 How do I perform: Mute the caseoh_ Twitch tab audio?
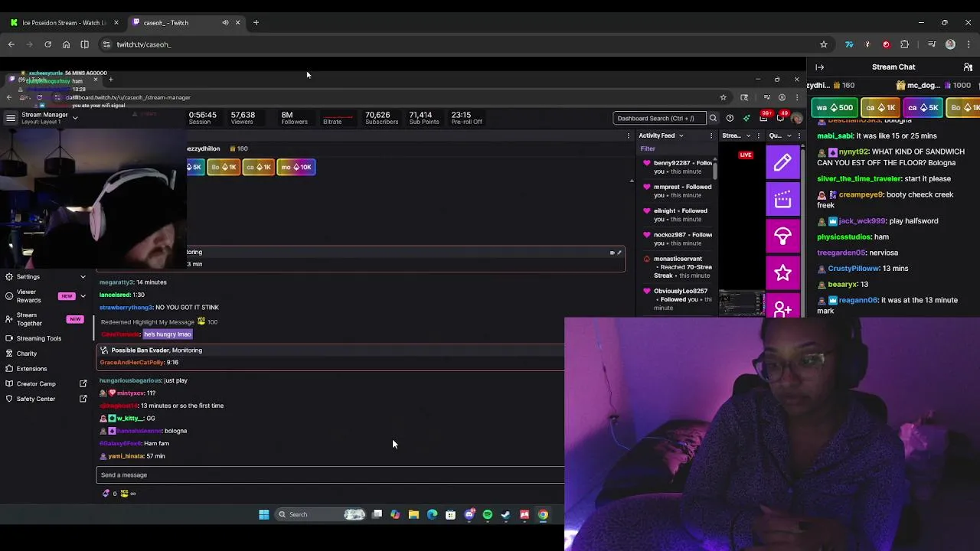click(x=225, y=22)
